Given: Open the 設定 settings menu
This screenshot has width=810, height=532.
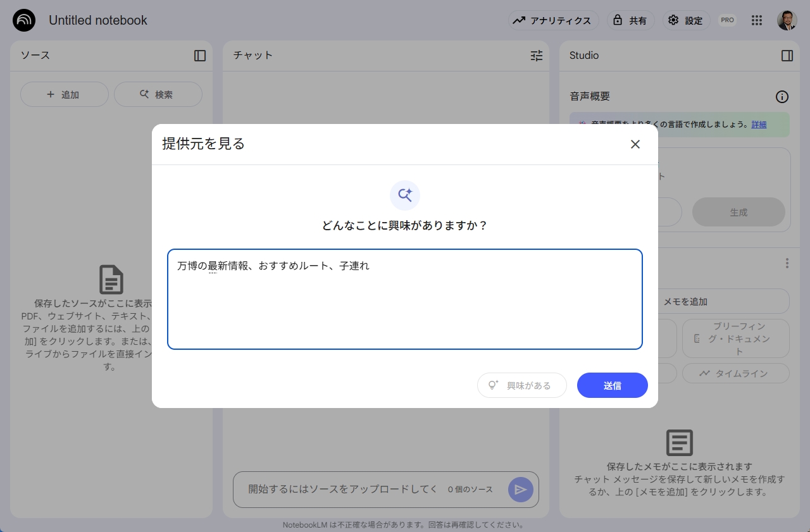Looking at the screenshot, I should click(x=686, y=20).
